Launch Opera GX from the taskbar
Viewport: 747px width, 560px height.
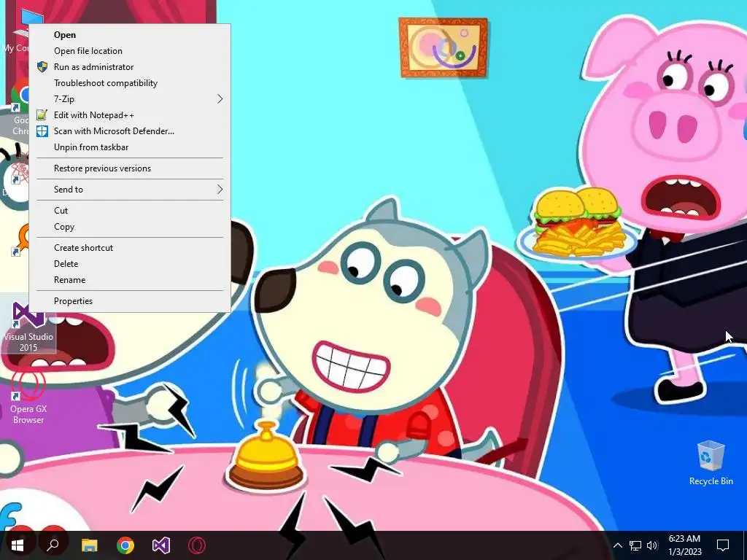(x=197, y=545)
